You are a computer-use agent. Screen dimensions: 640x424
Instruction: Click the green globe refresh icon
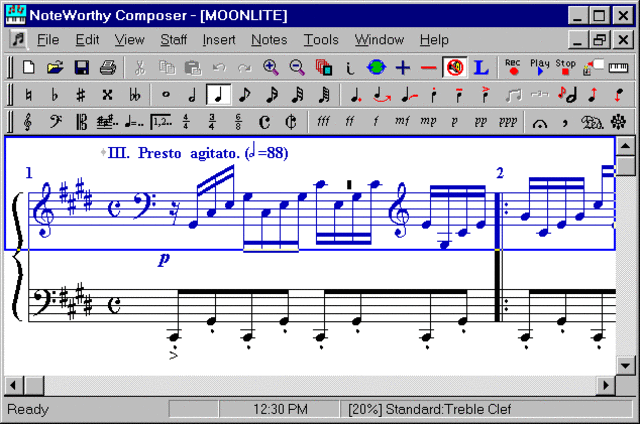coord(376,67)
